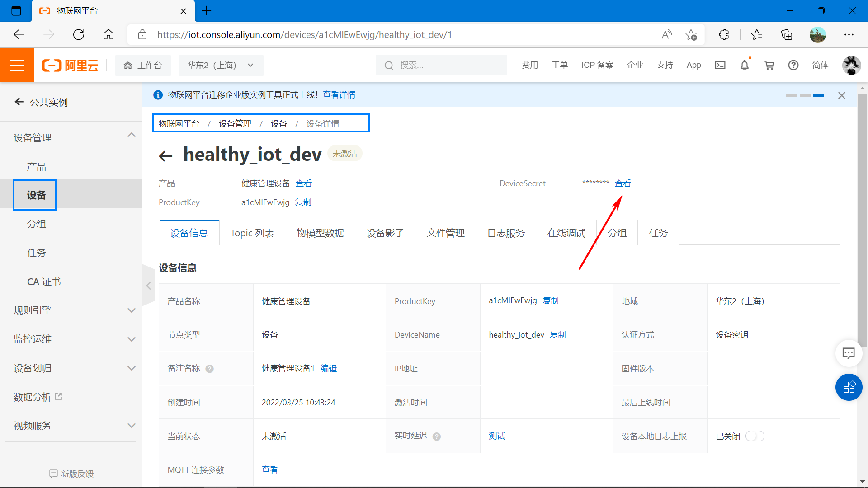The height and width of the screenshot is (488, 868).
Task: Click the console search box
Action: click(x=441, y=66)
